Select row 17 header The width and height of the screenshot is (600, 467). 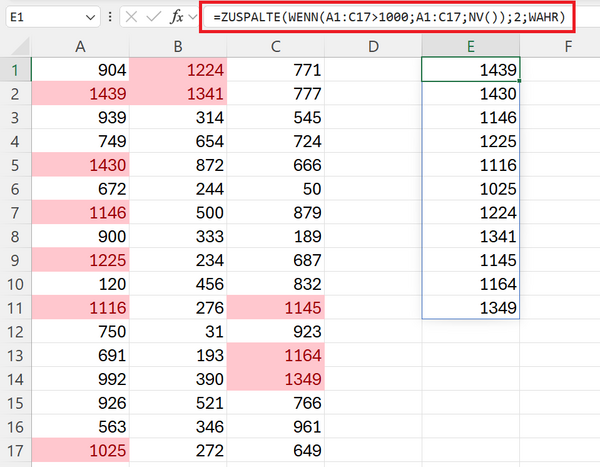(x=15, y=452)
